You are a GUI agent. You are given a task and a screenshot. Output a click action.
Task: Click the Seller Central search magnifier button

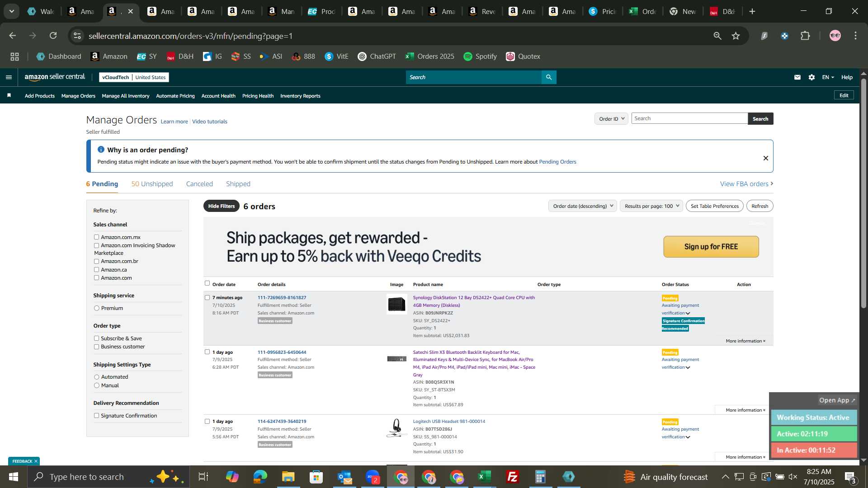[549, 77]
